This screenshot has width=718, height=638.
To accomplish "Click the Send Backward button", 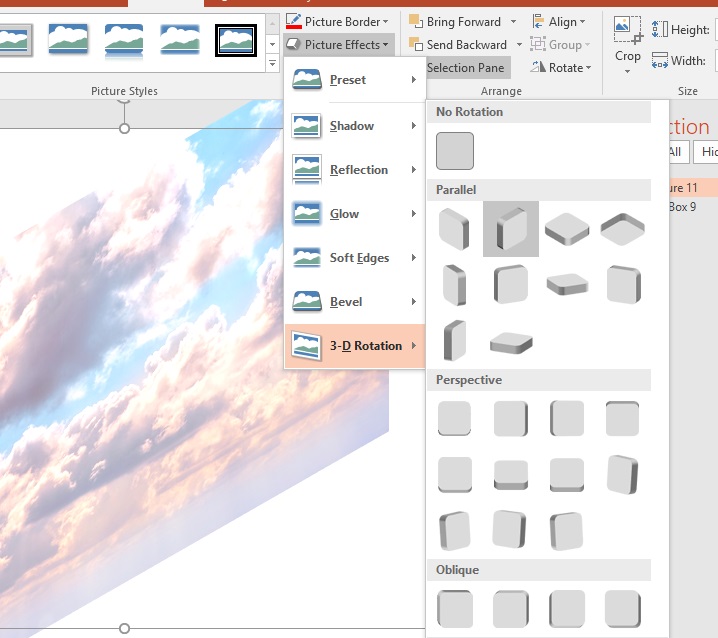I will pyautogui.click(x=459, y=44).
